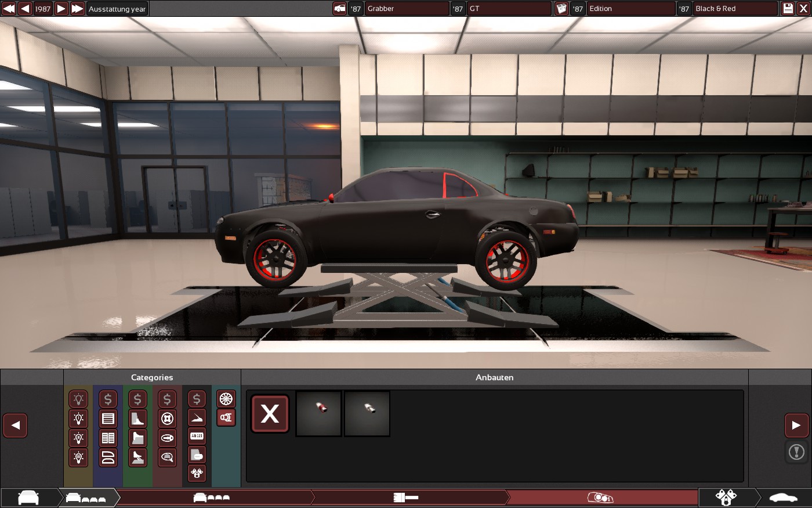Viewport: 812px width, 508px height.
Task: Select the exhaust pipe fixture category
Action: click(226, 417)
